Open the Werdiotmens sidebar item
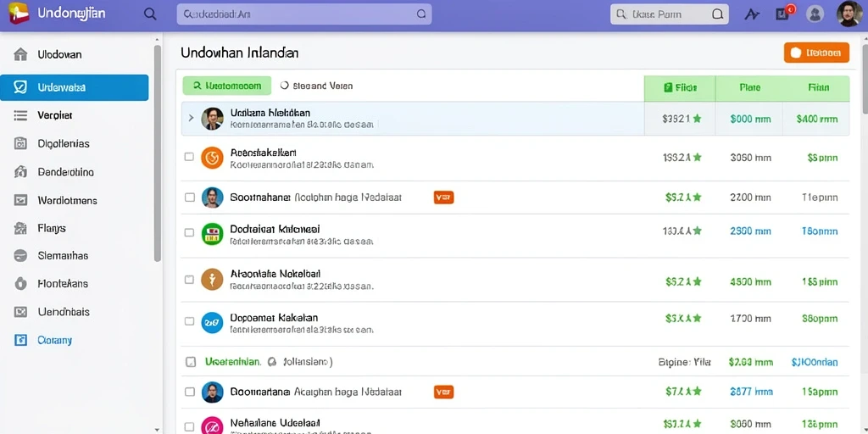Image resolution: width=868 pixels, height=434 pixels. 75,200
